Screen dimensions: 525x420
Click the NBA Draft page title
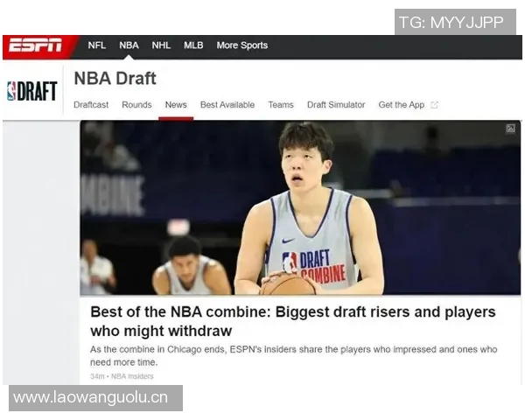point(115,79)
